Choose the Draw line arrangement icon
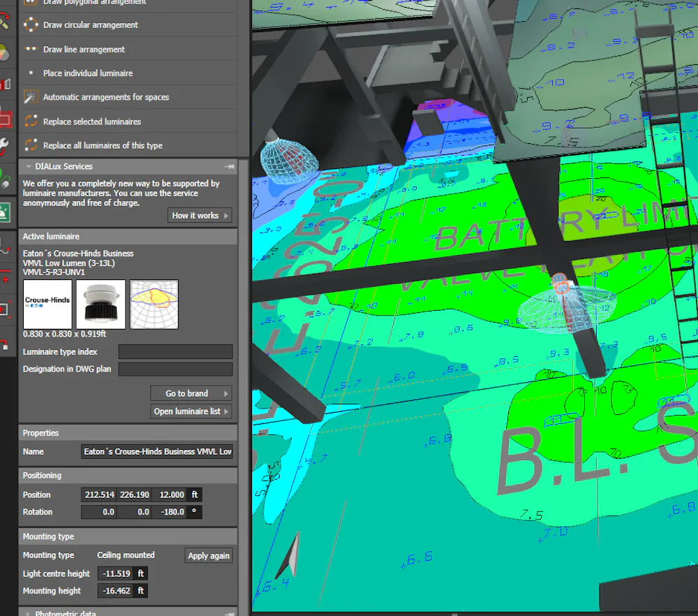Screen dimensions: 698x616 [x=31, y=49]
